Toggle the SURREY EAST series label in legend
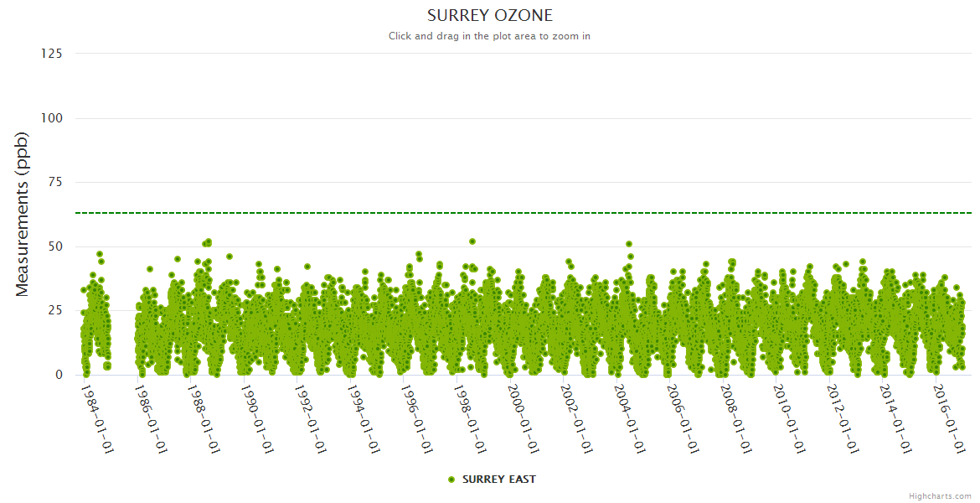 click(498, 480)
